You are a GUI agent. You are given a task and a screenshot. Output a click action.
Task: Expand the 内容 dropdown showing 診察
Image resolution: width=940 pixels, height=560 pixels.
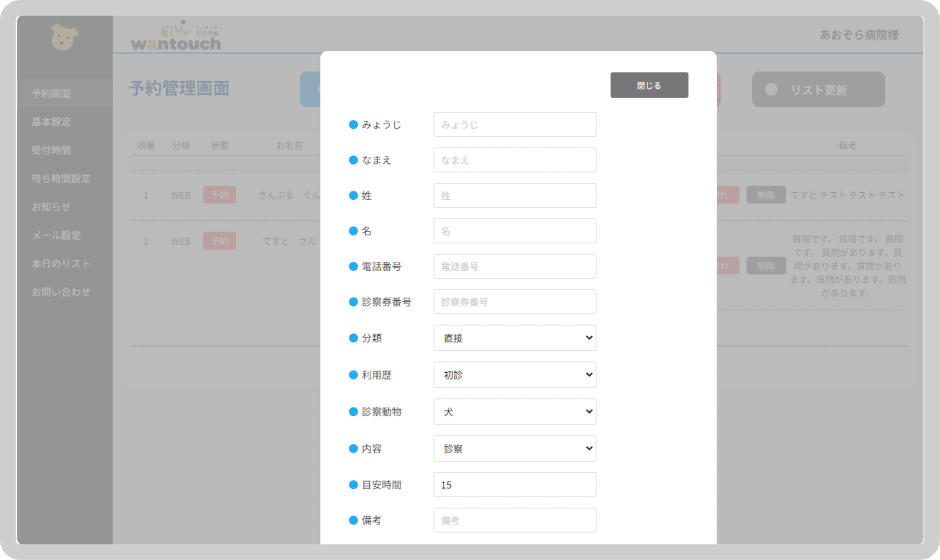coord(515,448)
